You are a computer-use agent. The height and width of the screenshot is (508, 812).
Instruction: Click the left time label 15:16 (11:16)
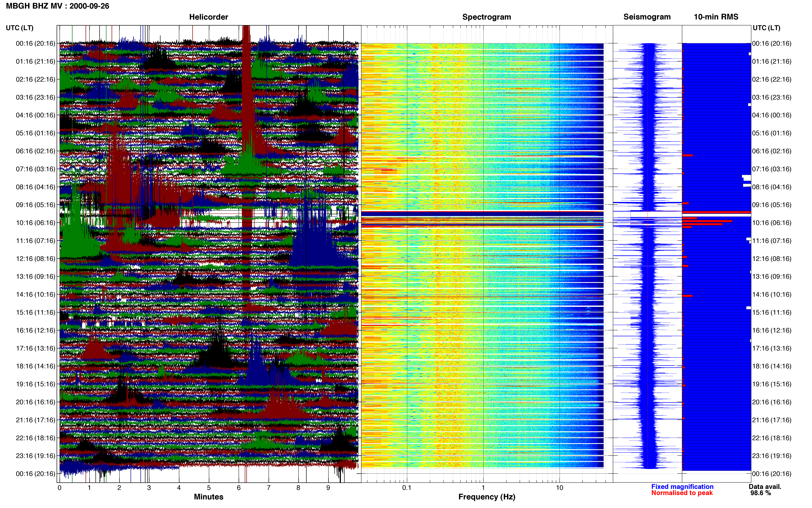pyautogui.click(x=36, y=313)
